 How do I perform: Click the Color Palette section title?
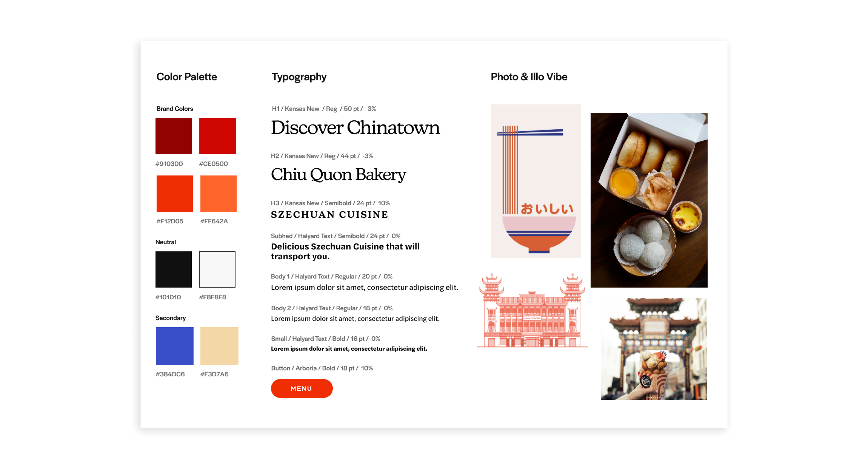pyautogui.click(x=187, y=77)
